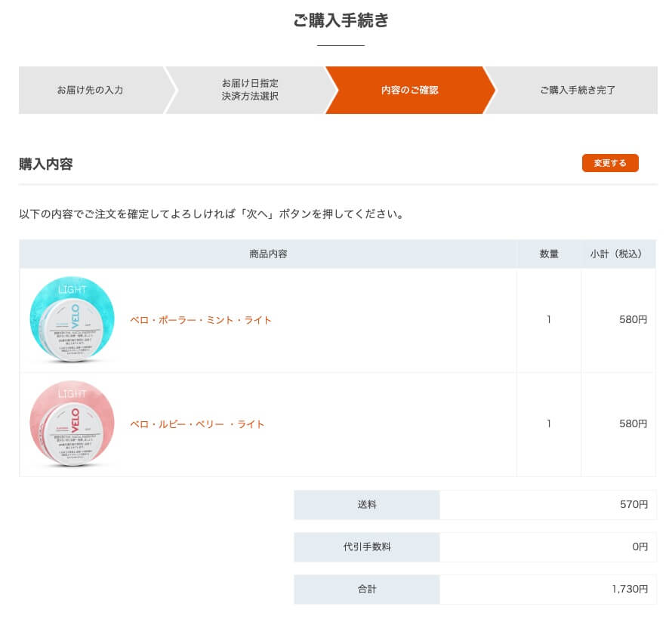
Task: Click the 0円 COD fee value
Action: (640, 547)
